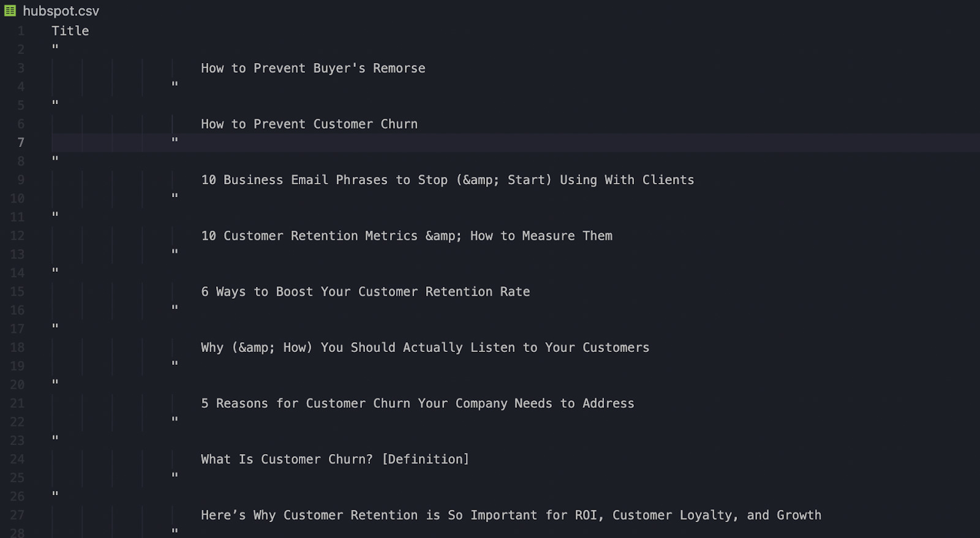Click the hubspot.csv file icon

point(10,11)
